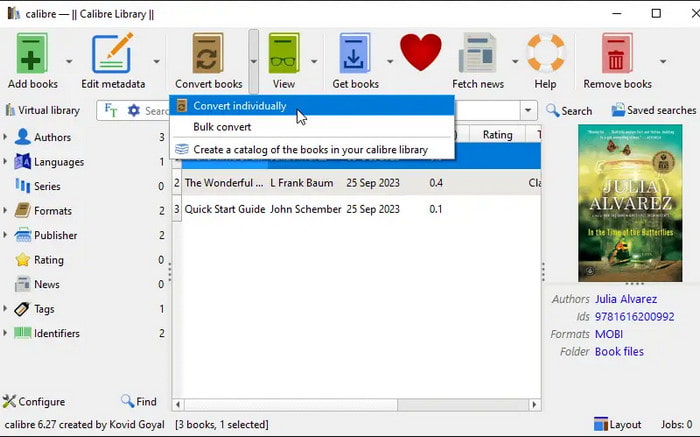700x437 pixels.
Task: Expand the Formats tree node
Action: click(x=5, y=210)
